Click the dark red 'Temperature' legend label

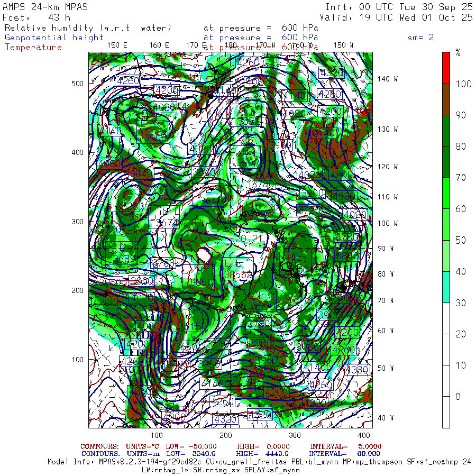[x=33, y=47]
